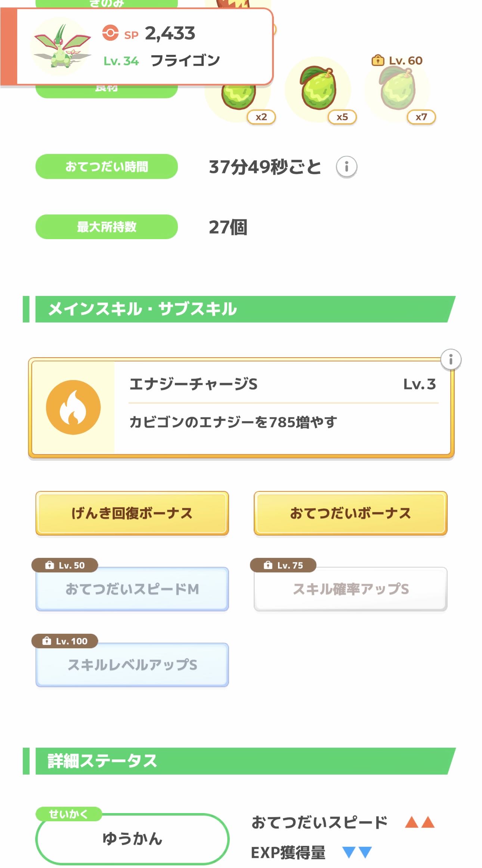Viewport: 482px width, 868px height.
Task: Open info icon on エナジーチャージS card
Action: (x=451, y=359)
